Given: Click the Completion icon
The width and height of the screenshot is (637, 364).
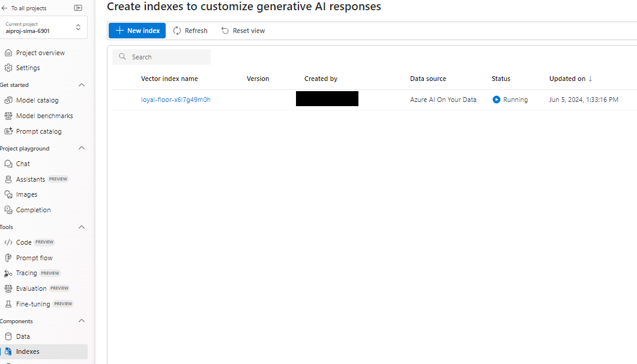Looking at the screenshot, I should pyautogui.click(x=8, y=210).
